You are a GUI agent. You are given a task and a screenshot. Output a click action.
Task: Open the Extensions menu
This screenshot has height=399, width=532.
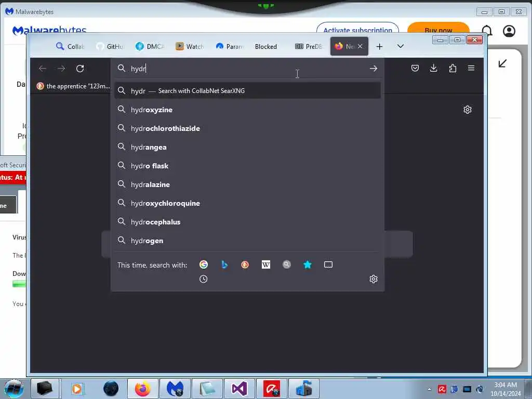point(453,68)
